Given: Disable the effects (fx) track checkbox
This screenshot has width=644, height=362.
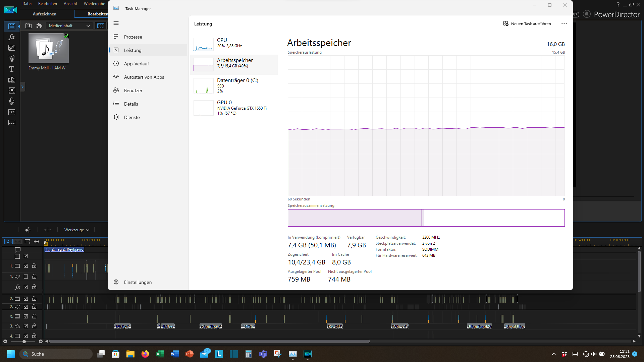Looking at the screenshot, I should 26,287.
